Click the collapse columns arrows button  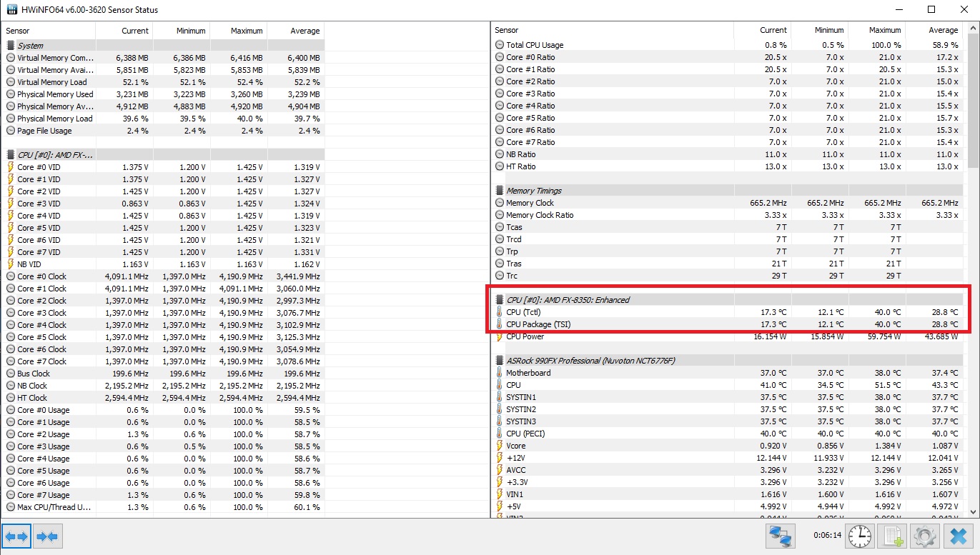(x=47, y=536)
